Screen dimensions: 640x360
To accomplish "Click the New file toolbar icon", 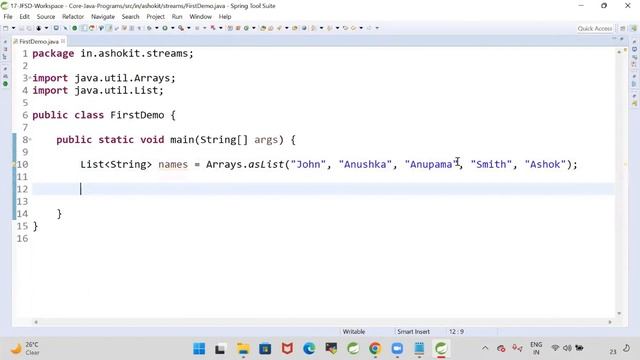I will tap(5, 28).
